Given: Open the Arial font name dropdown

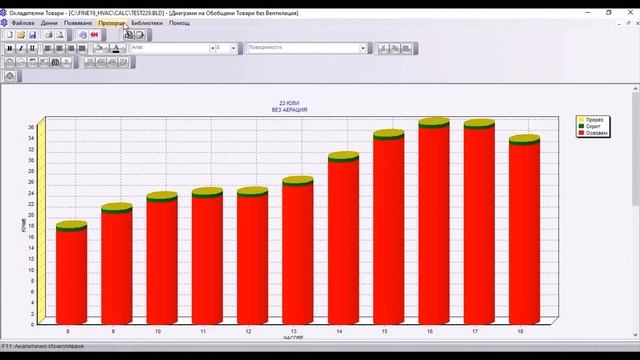Looking at the screenshot, I should 212,48.
